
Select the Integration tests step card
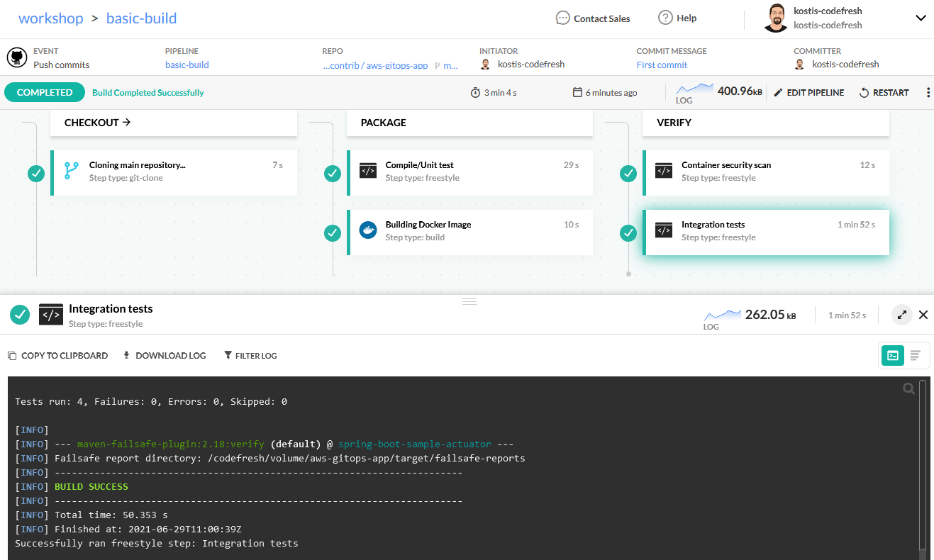766,232
